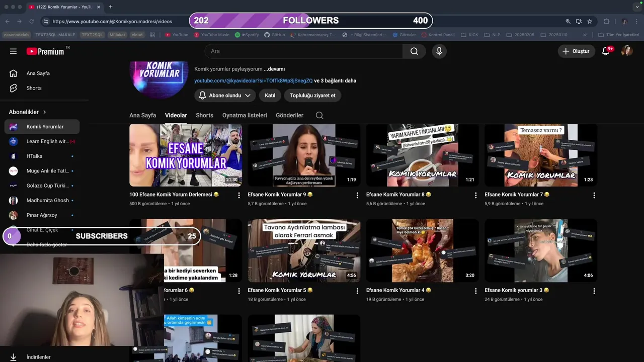The image size is (644, 362).
Task: Play the Tavana Aydınlatma lambası Ferrari thumbnail
Action: [x=304, y=250]
